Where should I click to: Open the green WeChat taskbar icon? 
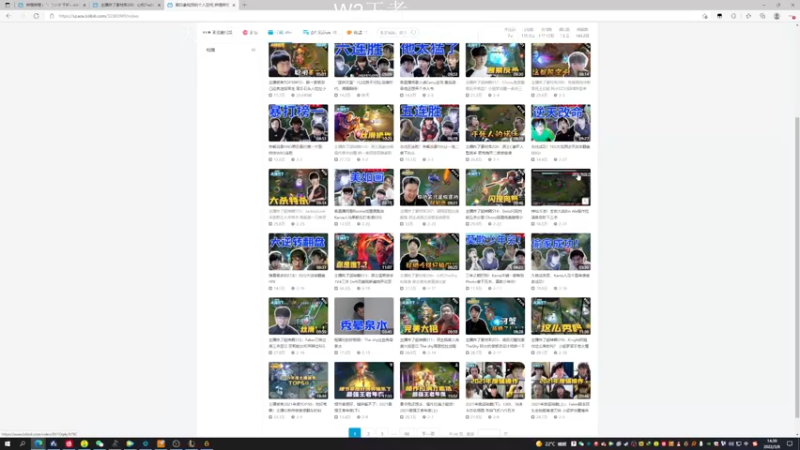click(x=99, y=444)
